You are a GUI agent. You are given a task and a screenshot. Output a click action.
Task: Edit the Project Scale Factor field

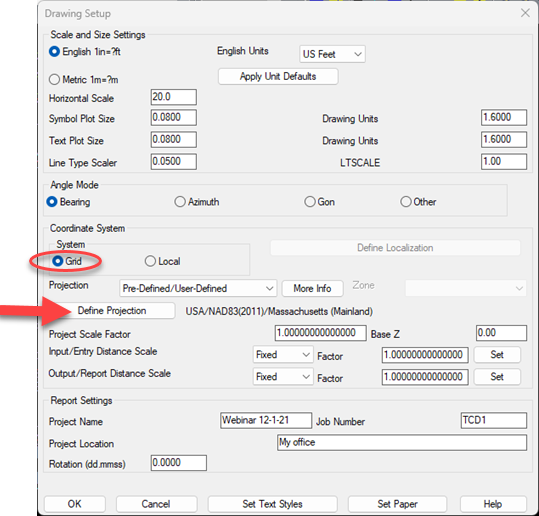[321, 333]
